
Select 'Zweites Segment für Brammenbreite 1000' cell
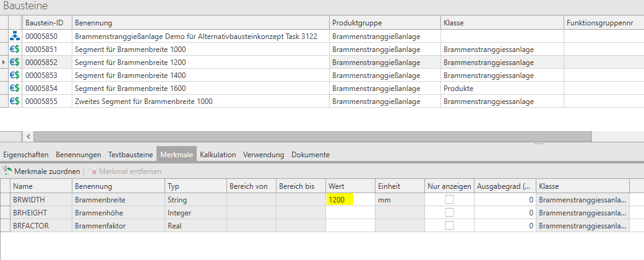[200, 101]
